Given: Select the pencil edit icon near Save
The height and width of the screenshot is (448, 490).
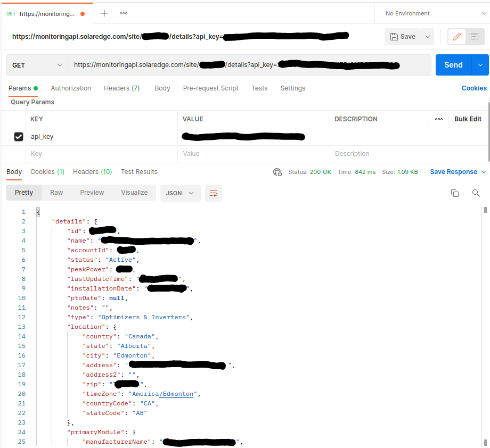Looking at the screenshot, I should point(456,37).
